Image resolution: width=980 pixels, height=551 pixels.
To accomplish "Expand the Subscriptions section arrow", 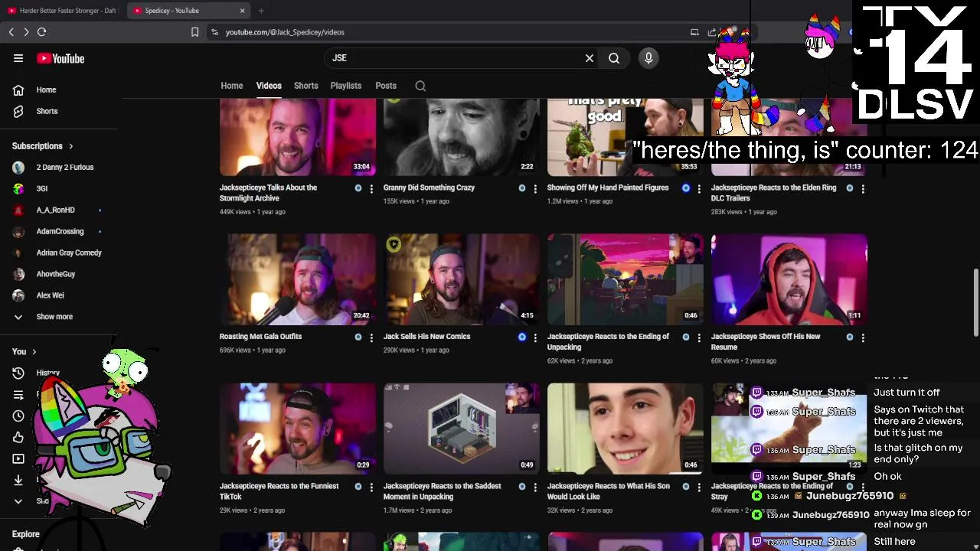I will [x=71, y=146].
